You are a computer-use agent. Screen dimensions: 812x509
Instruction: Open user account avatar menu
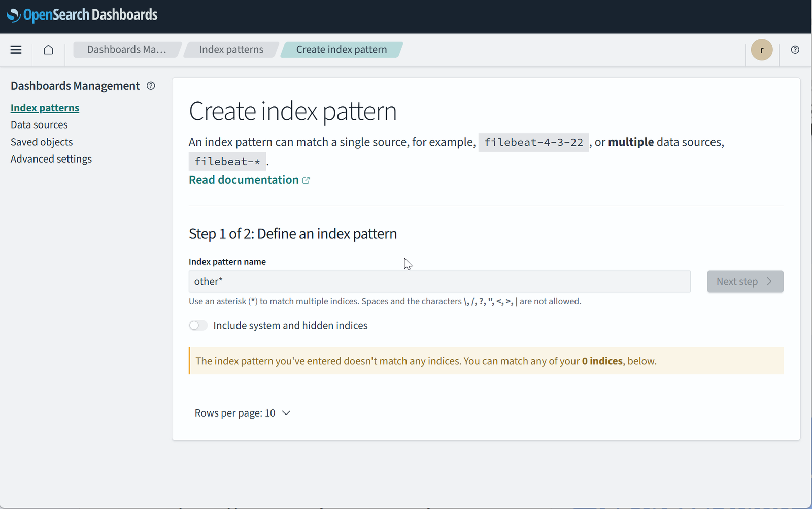coord(762,50)
